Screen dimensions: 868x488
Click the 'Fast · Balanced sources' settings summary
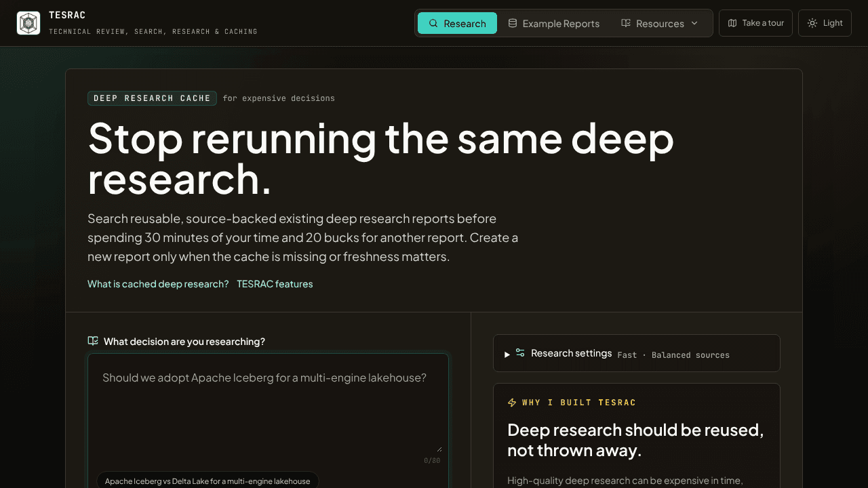pyautogui.click(x=673, y=355)
